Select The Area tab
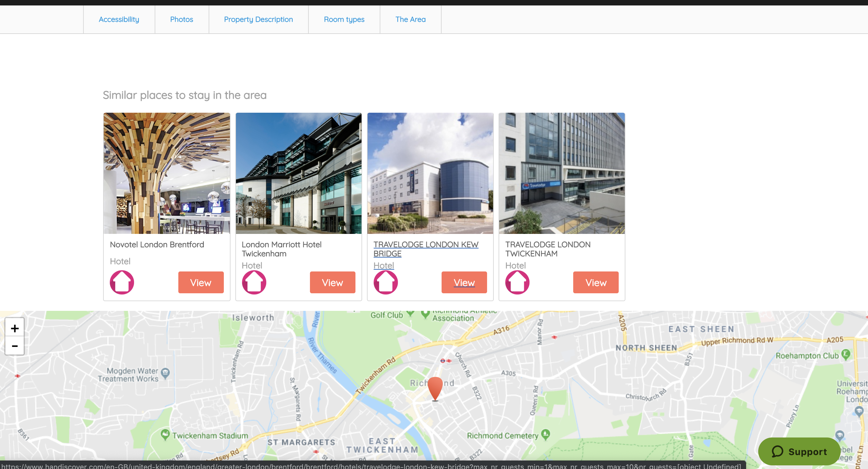This screenshot has width=868, height=469. coord(410,19)
